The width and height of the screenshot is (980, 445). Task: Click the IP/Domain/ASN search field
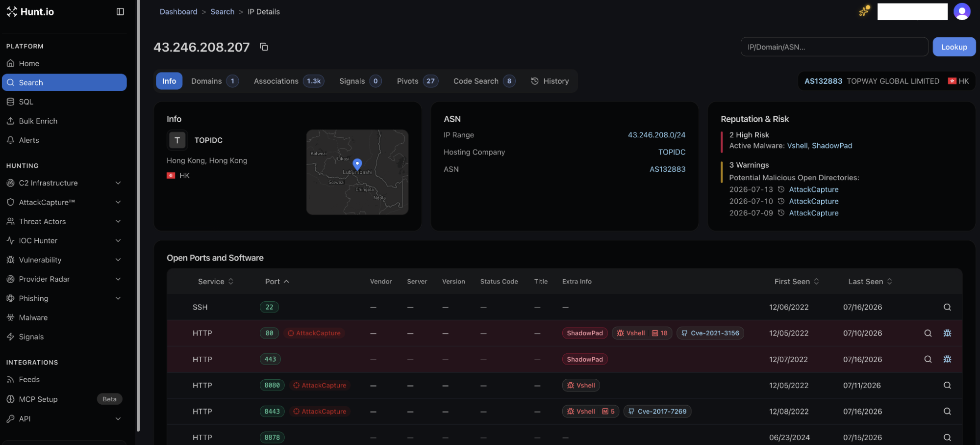pyautogui.click(x=834, y=47)
